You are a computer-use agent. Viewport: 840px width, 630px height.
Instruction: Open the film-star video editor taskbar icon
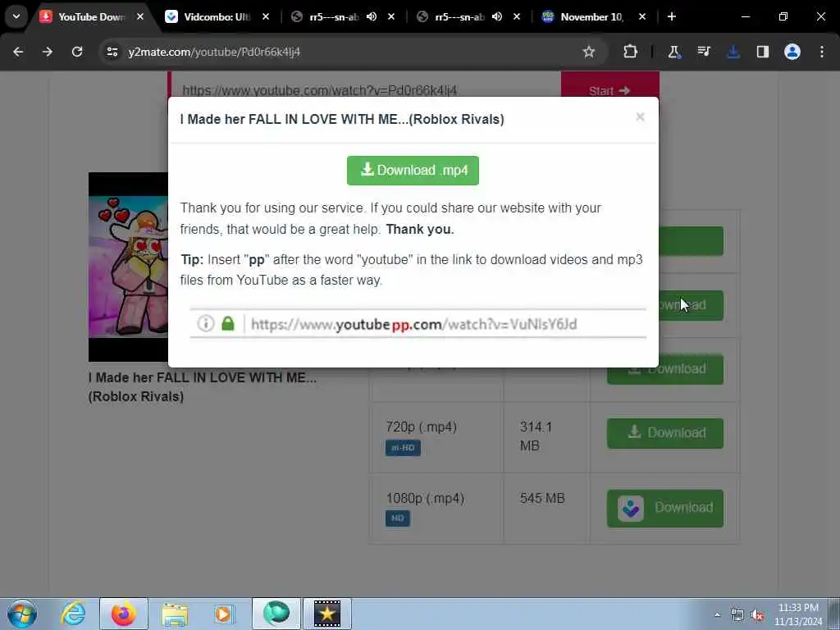326,614
